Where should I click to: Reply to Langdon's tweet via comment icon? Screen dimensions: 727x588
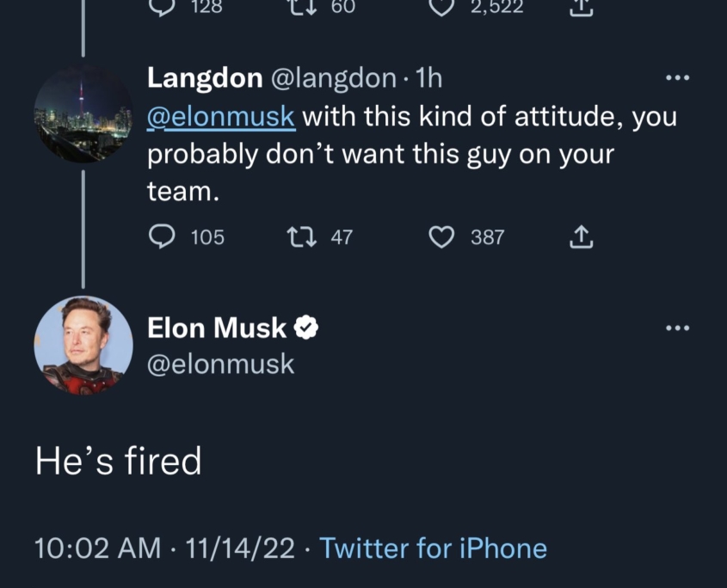pyautogui.click(x=161, y=236)
